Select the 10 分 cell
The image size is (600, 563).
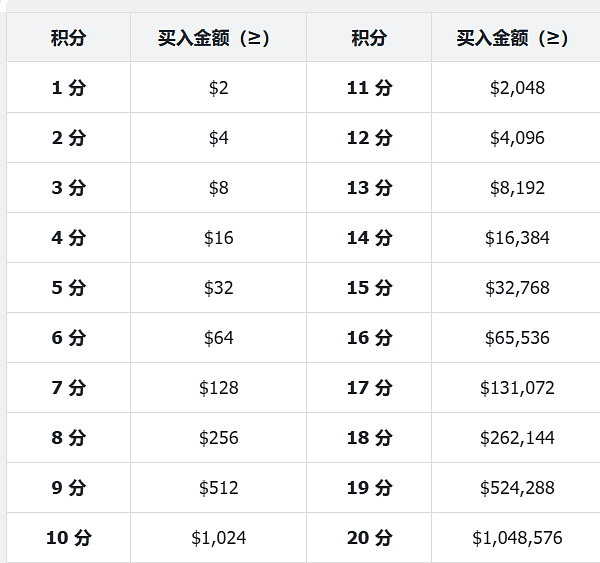point(68,538)
